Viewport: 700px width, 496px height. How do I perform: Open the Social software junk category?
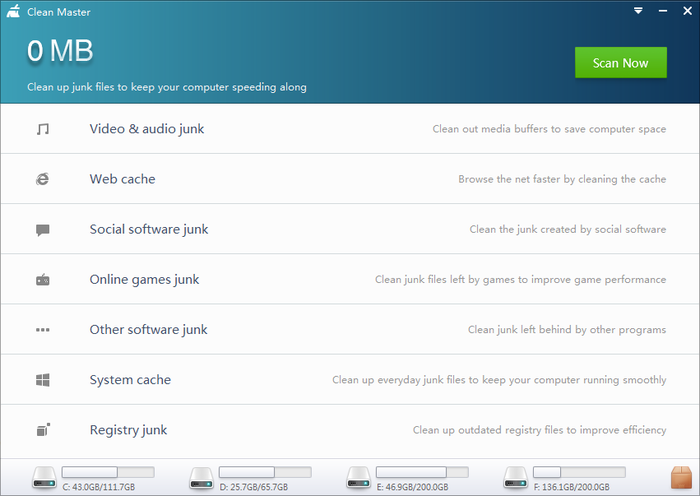point(350,229)
